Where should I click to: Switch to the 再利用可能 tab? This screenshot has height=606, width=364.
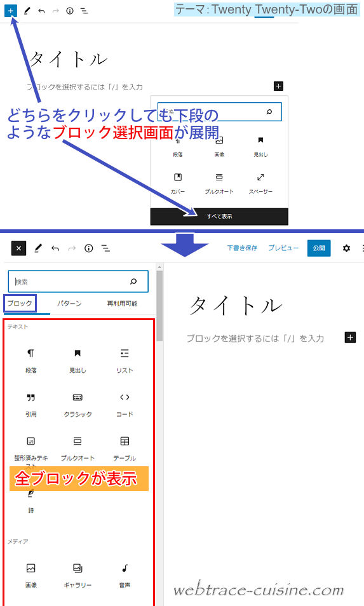click(x=122, y=304)
